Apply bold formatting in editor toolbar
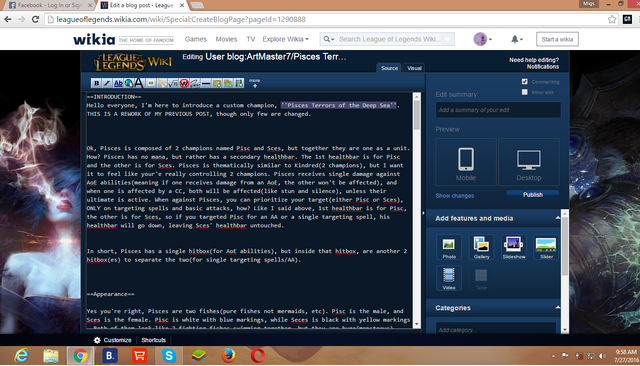Image resolution: width=640 pixels, height=366 pixels. pyautogui.click(x=96, y=83)
